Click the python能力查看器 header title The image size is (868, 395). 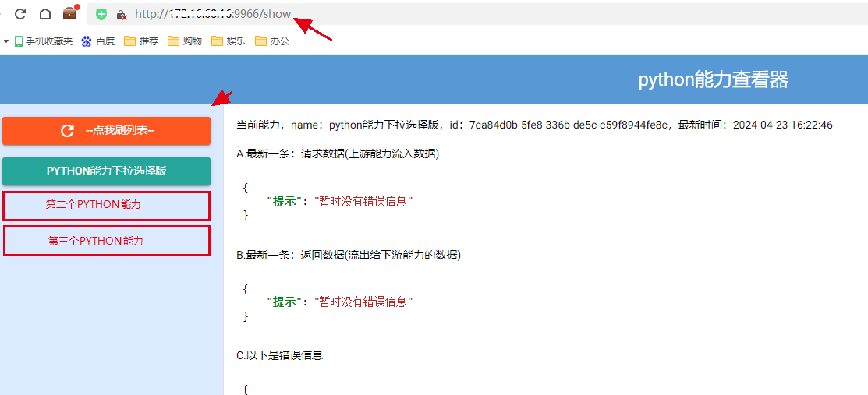coord(713,79)
